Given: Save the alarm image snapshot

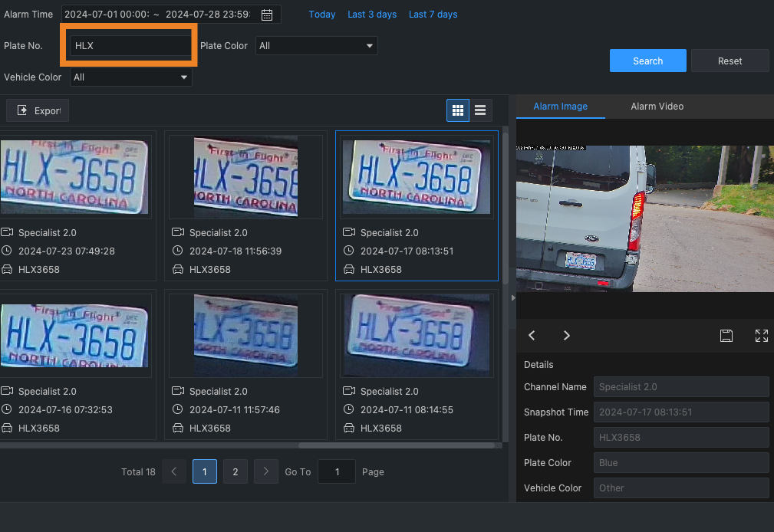Looking at the screenshot, I should tap(726, 336).
